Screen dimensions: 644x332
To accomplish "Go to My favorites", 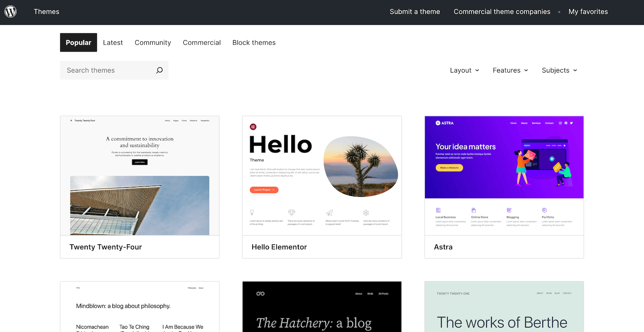I will click(588, 12).
